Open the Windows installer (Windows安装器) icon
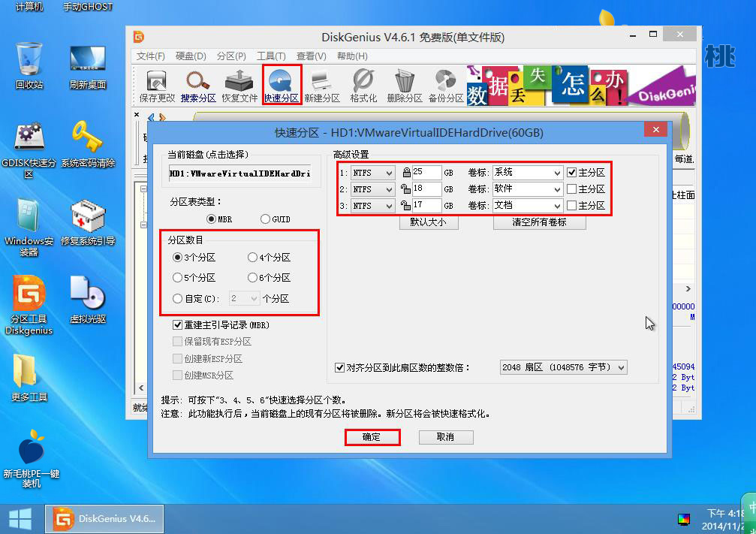Screen dimensions: 756x534 click(29, 228)
